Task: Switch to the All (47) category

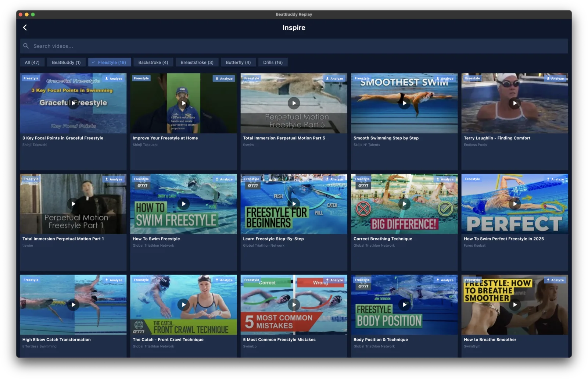Action: [32, 62]
